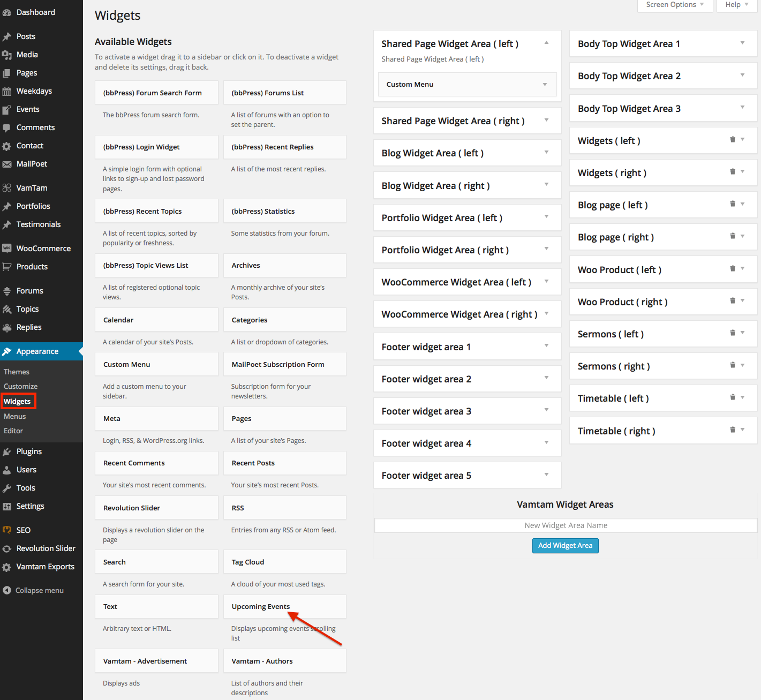Click the Replies icon in sidebar
The image size is (761, 700).
7,327
